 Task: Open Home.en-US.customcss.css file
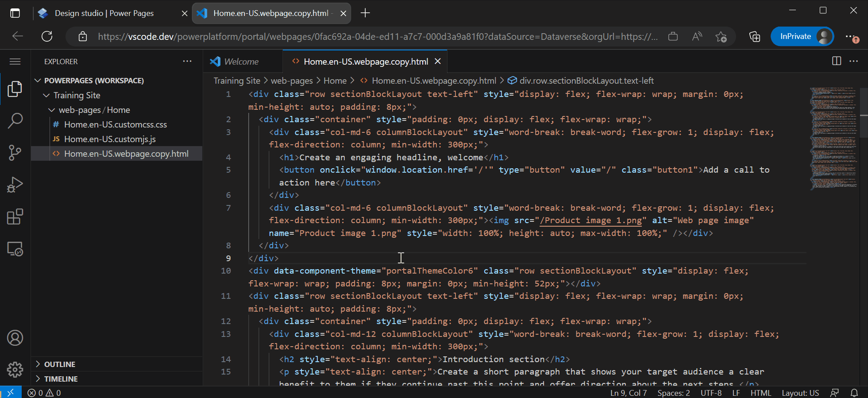point(115,124)
